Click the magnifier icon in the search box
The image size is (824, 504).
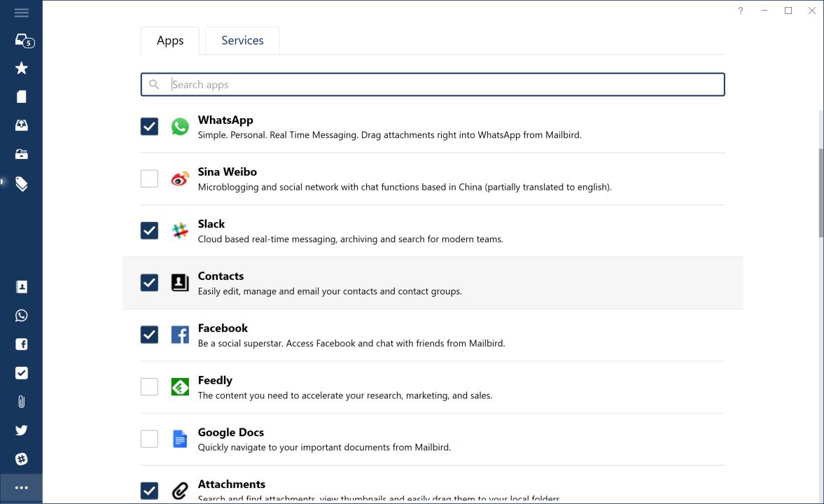(x=154, y=84)
